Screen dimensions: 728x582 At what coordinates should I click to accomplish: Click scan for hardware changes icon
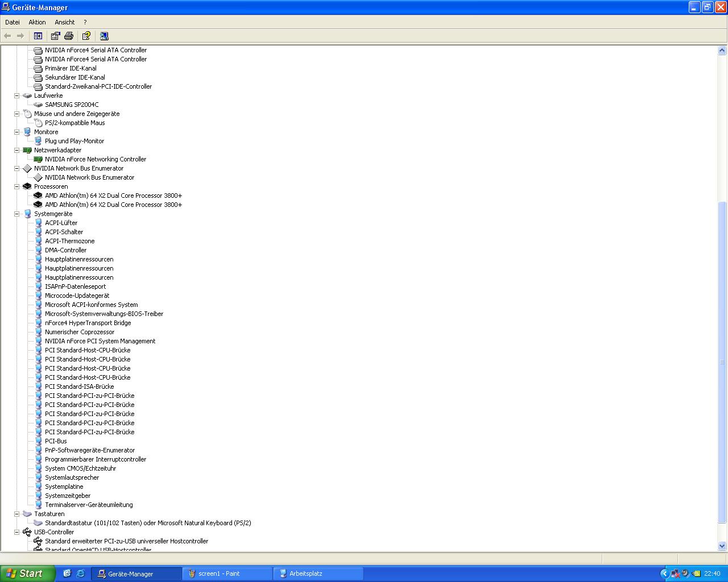coord(104,36)
